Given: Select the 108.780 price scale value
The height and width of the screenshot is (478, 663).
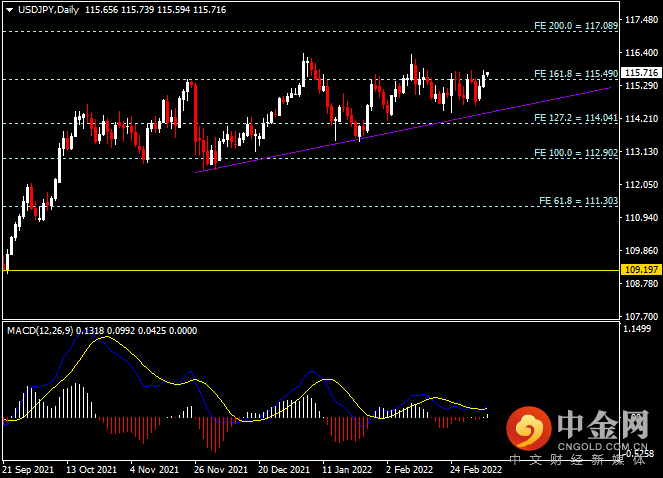Looking at the screenshot, I should pos(641,283).
